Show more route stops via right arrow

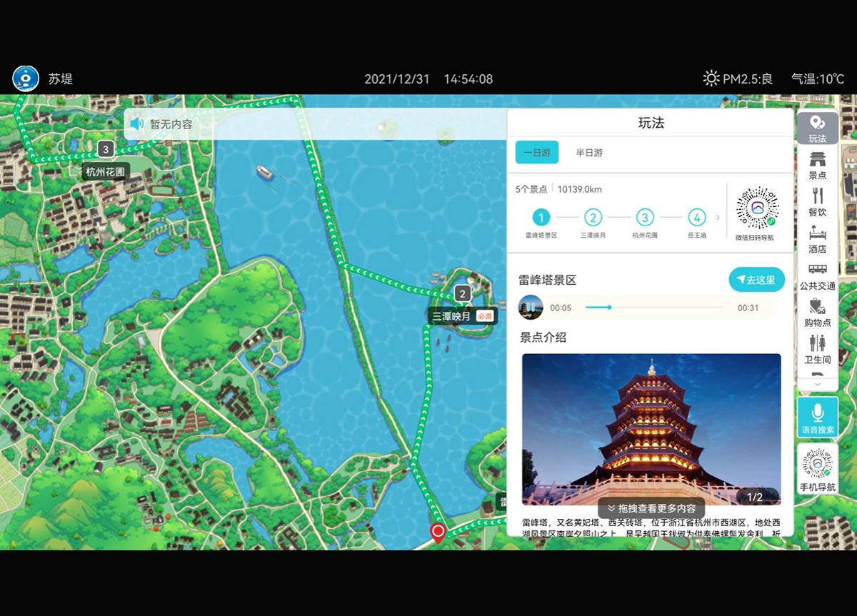[x=718, y=218]
